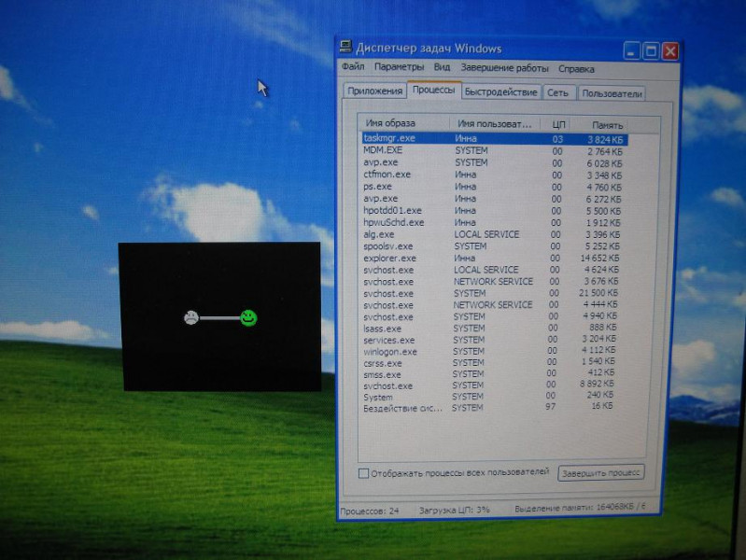The width and height of the screenshot is (746, 560).
Task: Click the sad face icon in black window
Action: 191,317
